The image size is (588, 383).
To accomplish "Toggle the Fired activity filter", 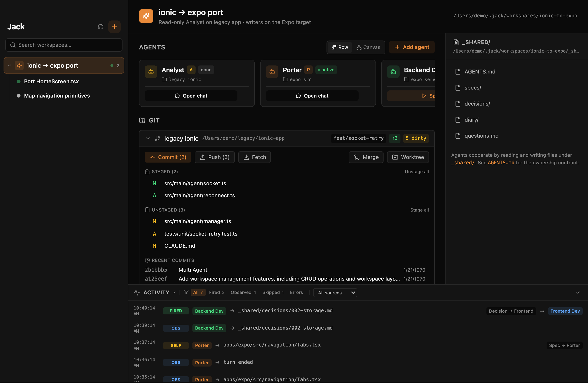I will (216, 292).
